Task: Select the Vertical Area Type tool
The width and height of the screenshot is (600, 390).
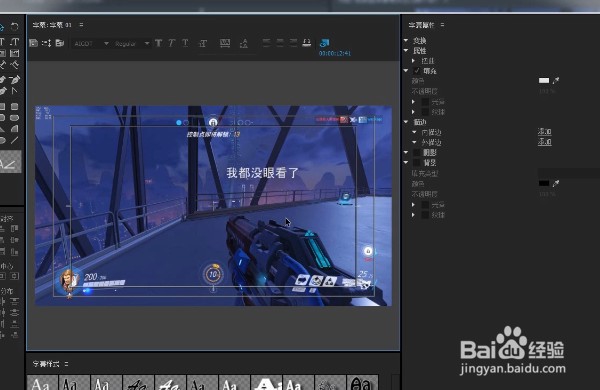Action: coord(14,53)
